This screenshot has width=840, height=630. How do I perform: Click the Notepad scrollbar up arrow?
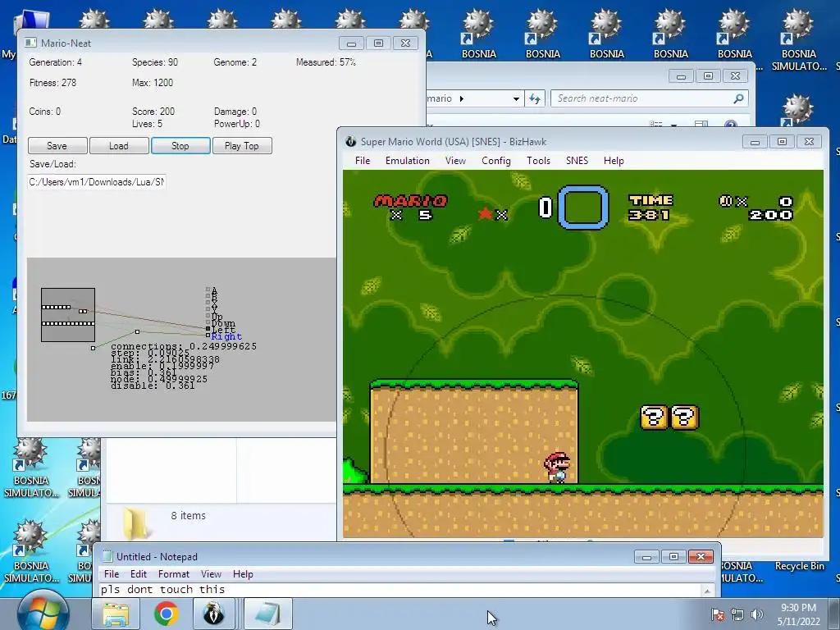click(x=708, y=591)
